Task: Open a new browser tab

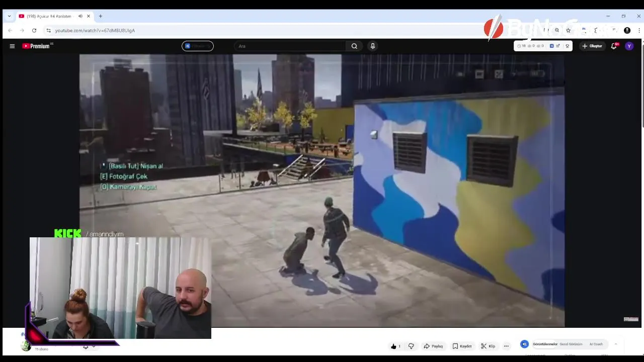Action: [x=101, y=16]
